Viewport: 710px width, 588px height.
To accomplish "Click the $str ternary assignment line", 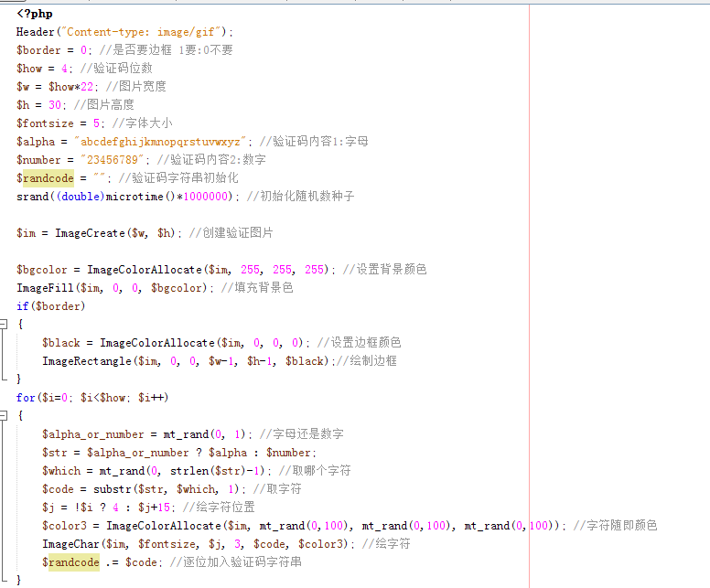I will tap(179, 453).
